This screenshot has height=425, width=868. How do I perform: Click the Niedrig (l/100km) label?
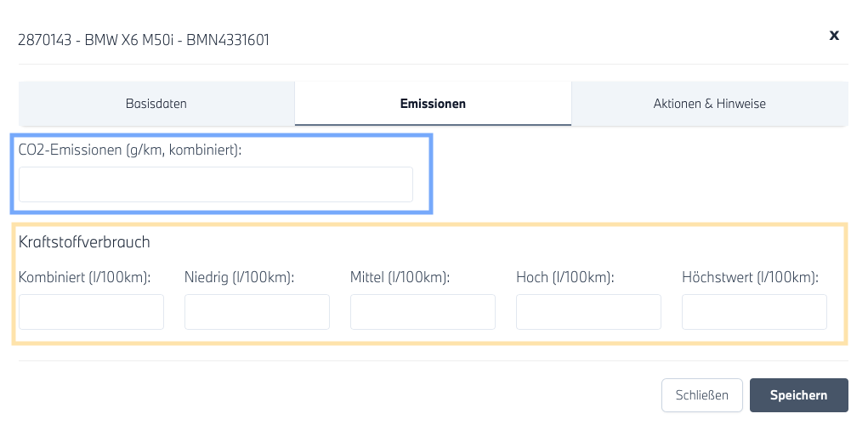(239, 277)
